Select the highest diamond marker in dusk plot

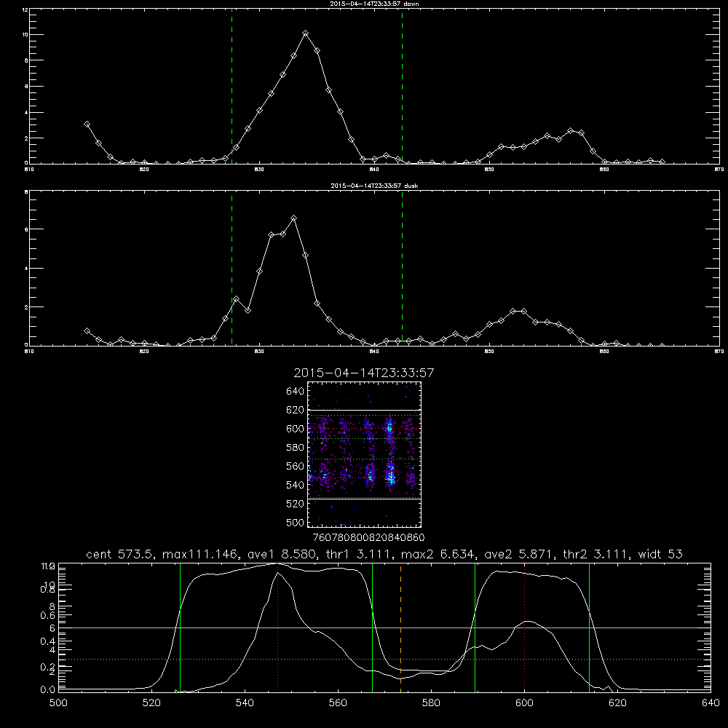coord(293,218)
